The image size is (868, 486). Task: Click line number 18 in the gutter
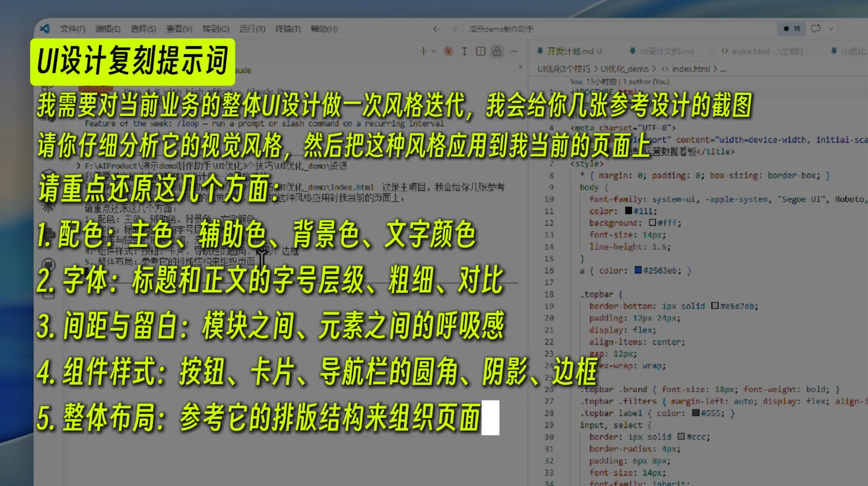point(549,294)
